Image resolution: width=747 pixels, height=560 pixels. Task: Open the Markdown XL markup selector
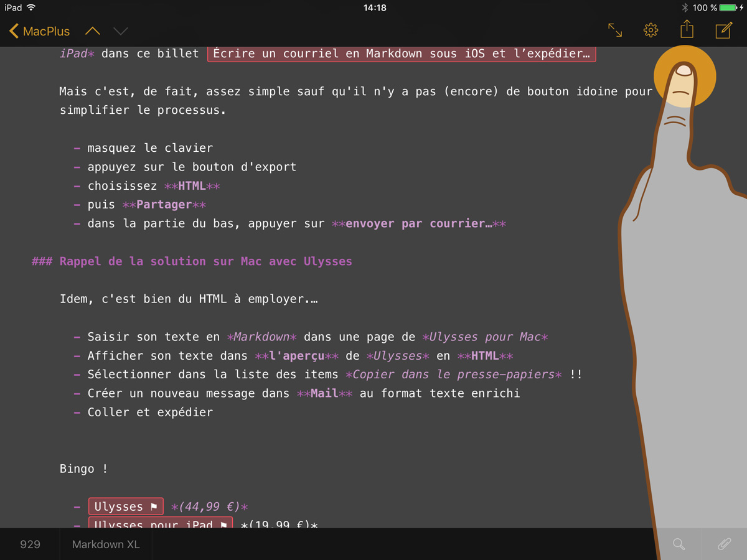(x=106, y=544)
